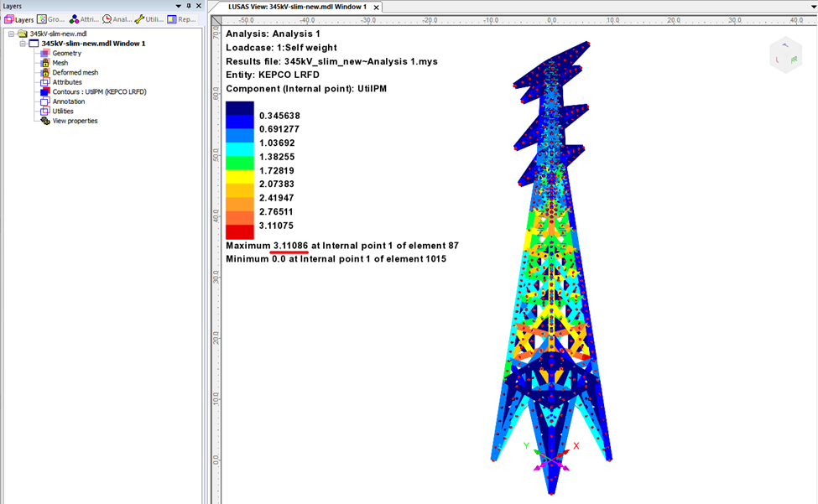Screen dimensions: 818x504
Task: Pin the Layers panel with auto-hide button
Action: 188,6
